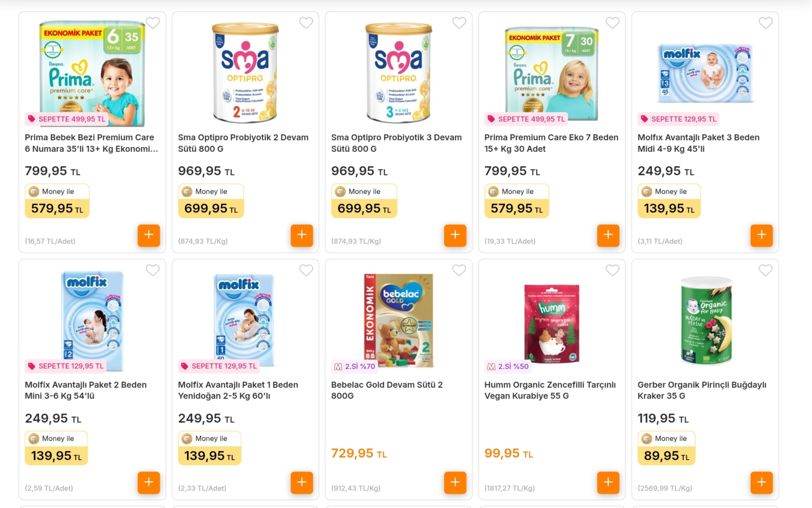This screenshot has width=812, height=508.
Task: Add Gerber Organik Kraker to cart
Action: coord(761,482)
